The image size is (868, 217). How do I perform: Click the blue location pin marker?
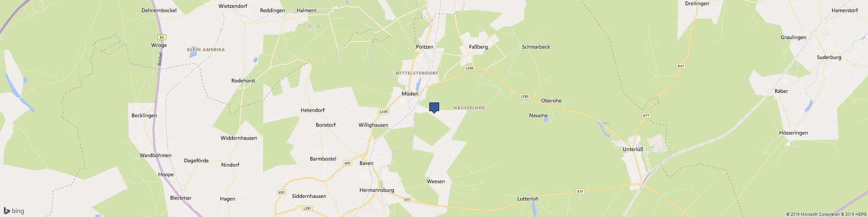coord(434,108)
